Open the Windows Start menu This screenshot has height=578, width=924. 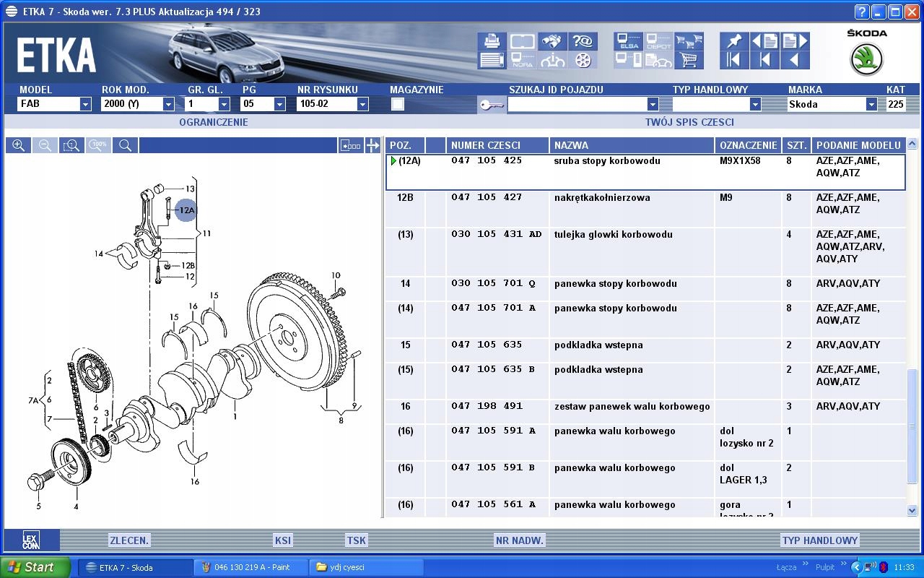(35, 567)
